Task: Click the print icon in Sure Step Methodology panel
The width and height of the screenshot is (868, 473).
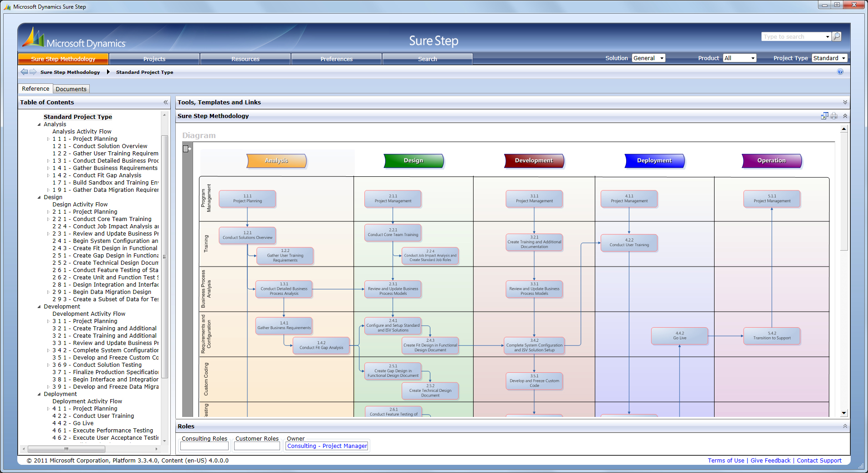Action: [834, 116]
